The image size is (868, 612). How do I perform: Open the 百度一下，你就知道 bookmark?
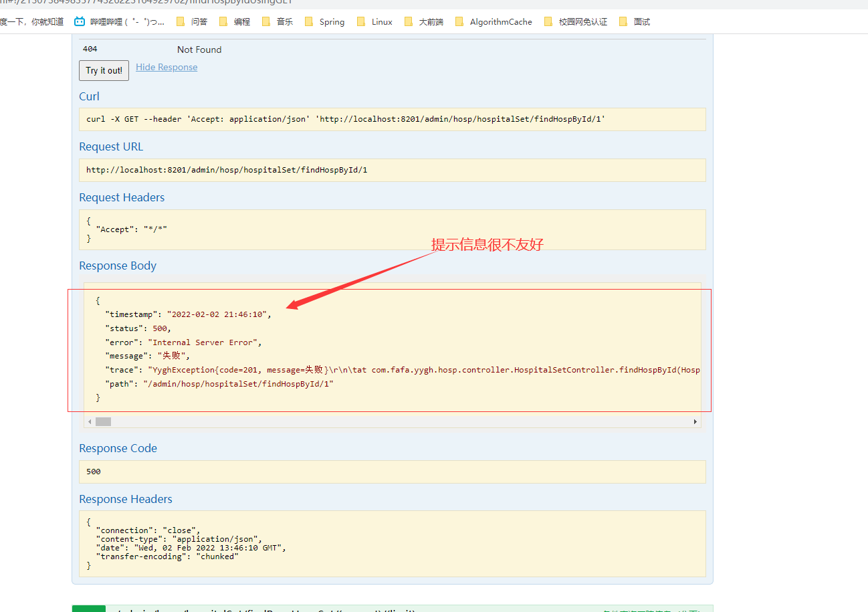pyautogui.click(x=32, y=22)
